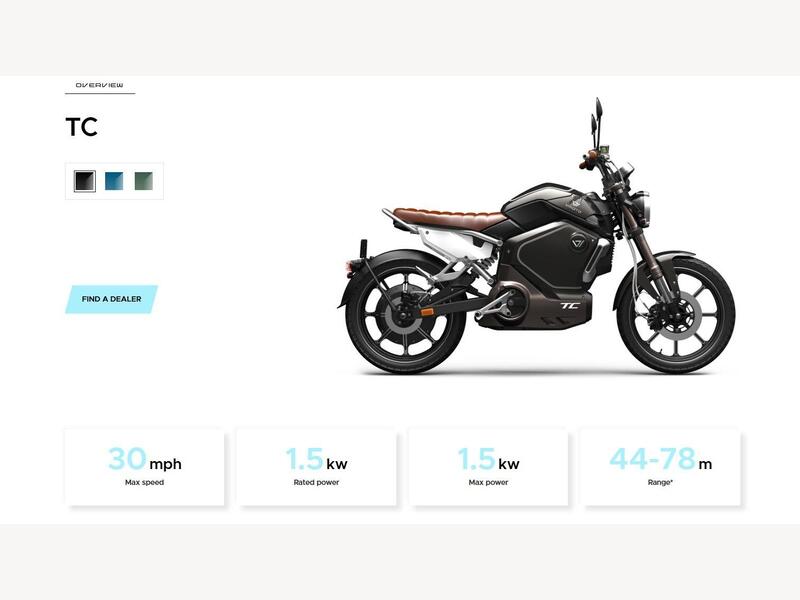Pick the green color swatch
The image size is (800, 600).
point(143,181)
